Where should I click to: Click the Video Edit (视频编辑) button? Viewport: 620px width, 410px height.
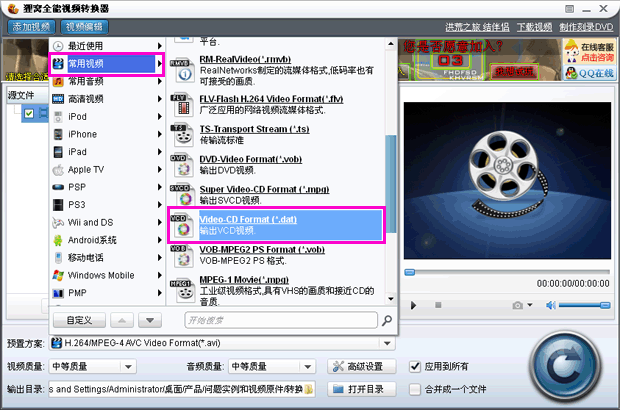click(84, 27)
